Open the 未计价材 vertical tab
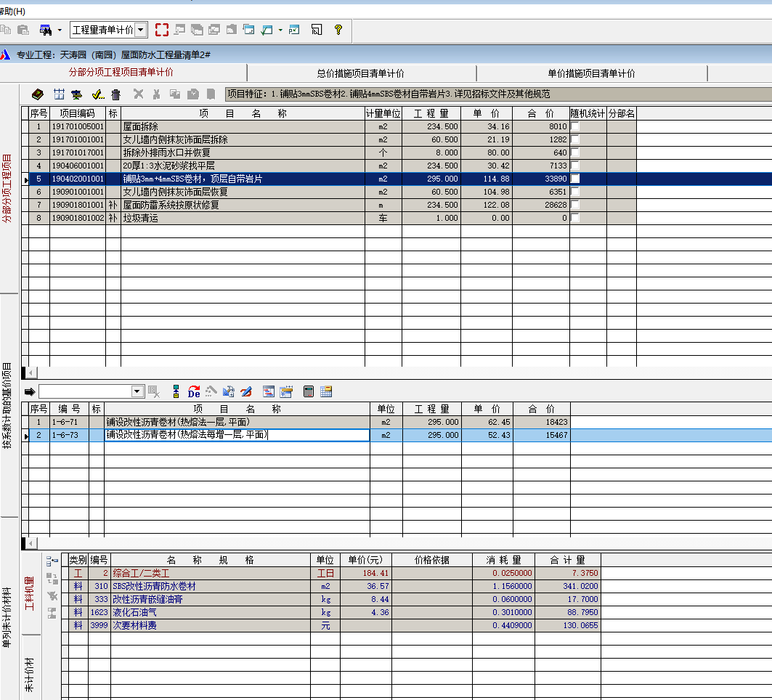Screen dimensions: 772x700 pos(30,673)
